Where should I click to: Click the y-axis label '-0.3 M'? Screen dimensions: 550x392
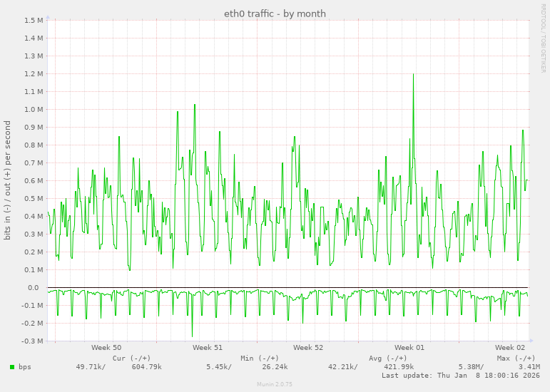pos(32,341)
